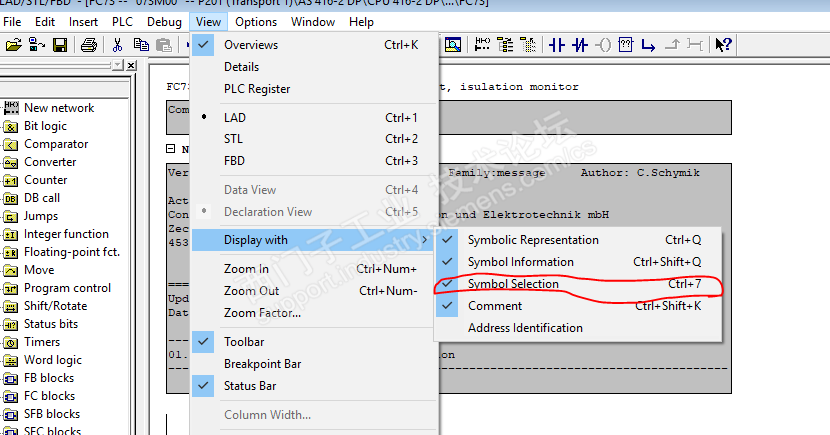Click the Print toolbar icon
Viewport: 830px width, 435px height.
[x=88, y=45]
